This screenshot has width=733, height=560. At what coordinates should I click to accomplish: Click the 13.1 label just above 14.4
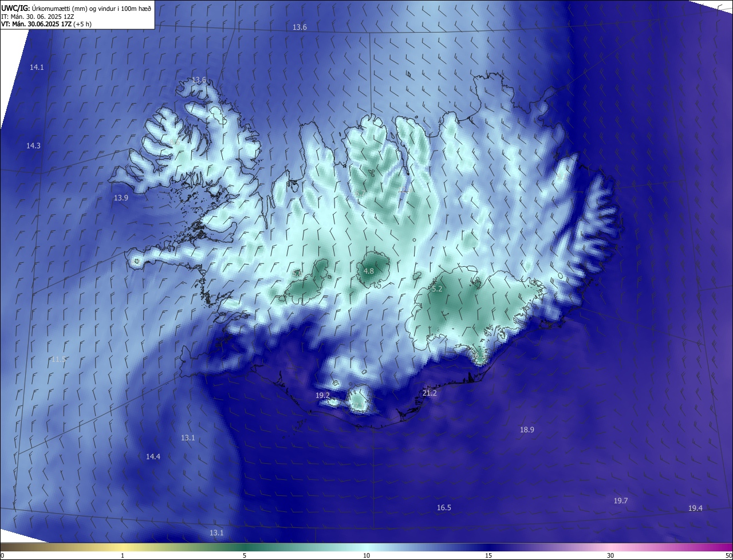[188, 437]
